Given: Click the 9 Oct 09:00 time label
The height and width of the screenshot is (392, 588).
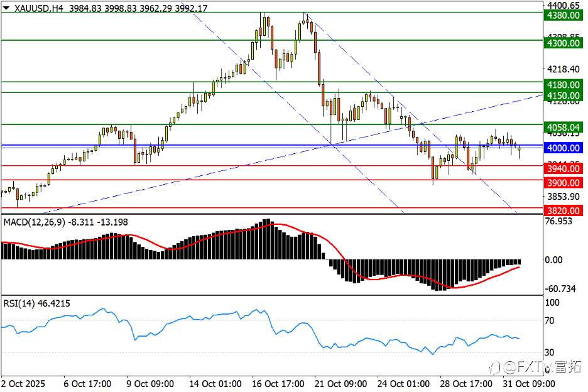Looking at the screenshot, I should click(150, 384).
